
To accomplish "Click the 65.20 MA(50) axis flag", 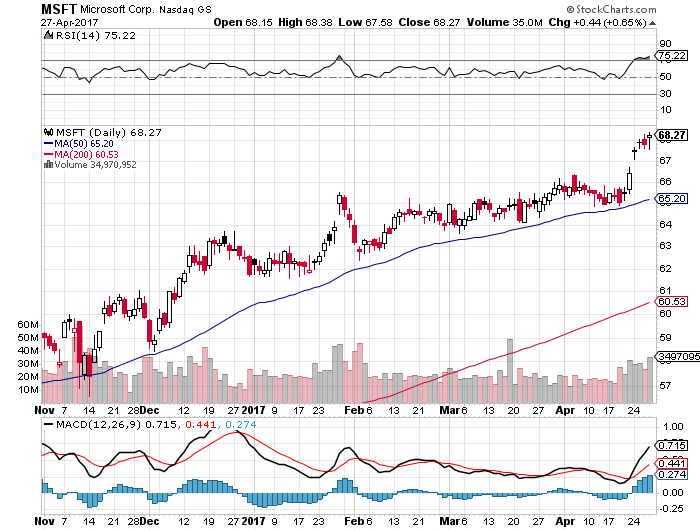I will coord(671,198).
